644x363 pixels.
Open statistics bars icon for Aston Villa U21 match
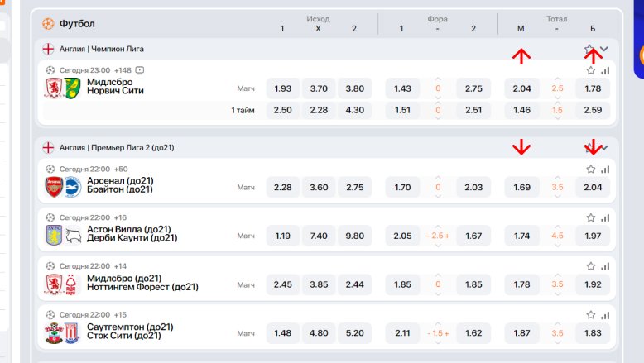tap(604, 218)
